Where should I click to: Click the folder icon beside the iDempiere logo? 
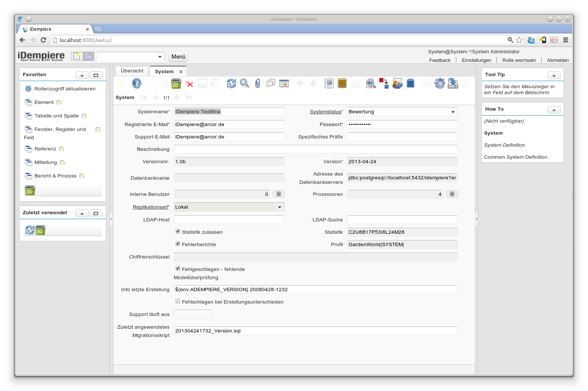88,56
